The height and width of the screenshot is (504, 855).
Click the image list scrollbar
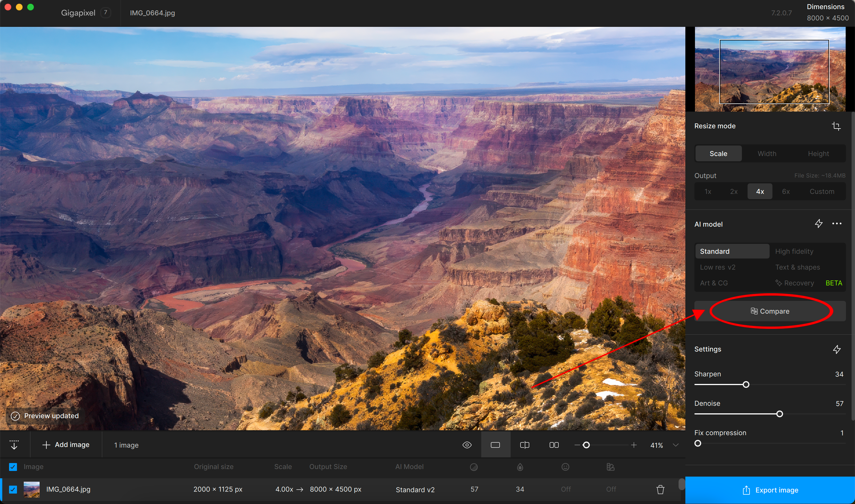click(681, 484)
